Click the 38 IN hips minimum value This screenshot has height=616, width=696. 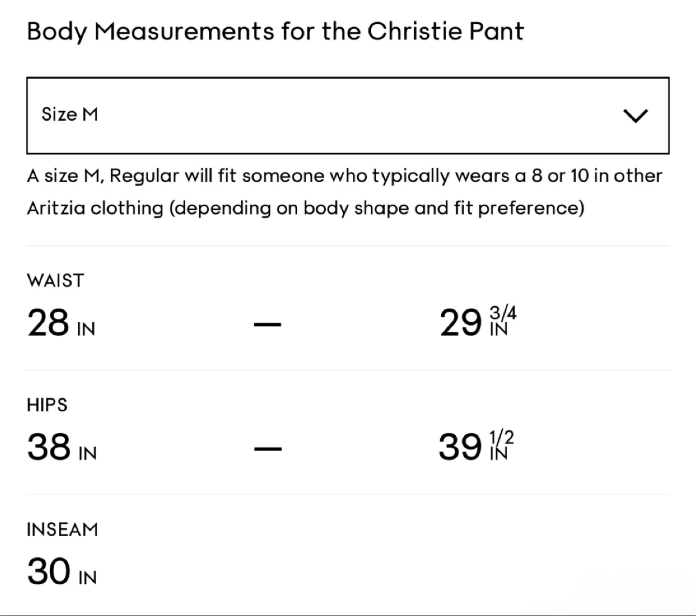(x=62, y=447)
